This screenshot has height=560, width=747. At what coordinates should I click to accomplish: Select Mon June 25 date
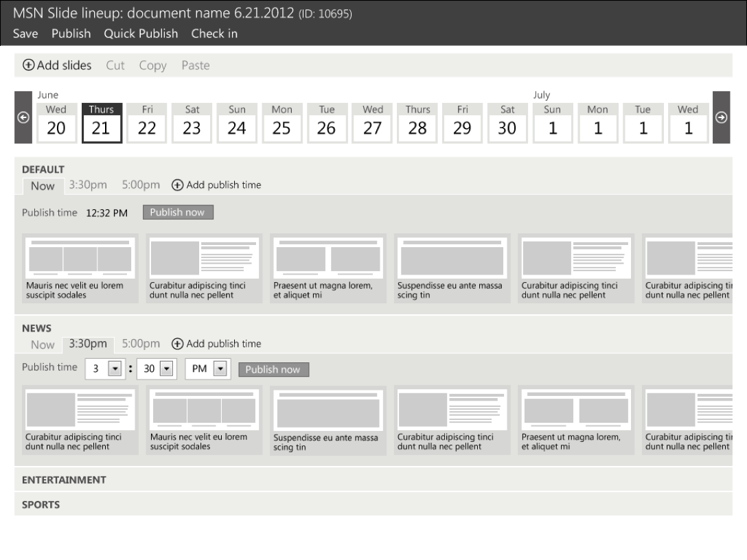[281, 123]
